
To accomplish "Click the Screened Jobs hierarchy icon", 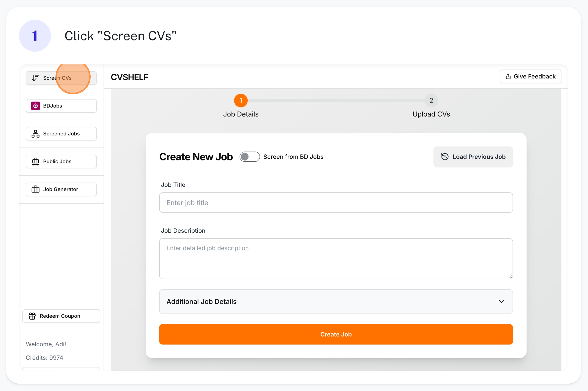I will [x=35, y=134].
